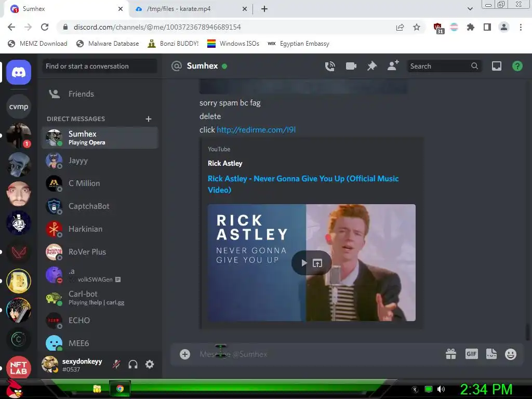The height and width of the screenshot is (399, 532).
Task: Open the MEMZ Download bookmark
Action: pyautogui.click(x=37, y=44)
